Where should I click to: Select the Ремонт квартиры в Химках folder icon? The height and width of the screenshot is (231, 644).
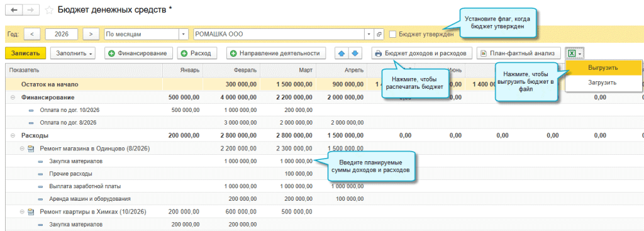point(31,212)
